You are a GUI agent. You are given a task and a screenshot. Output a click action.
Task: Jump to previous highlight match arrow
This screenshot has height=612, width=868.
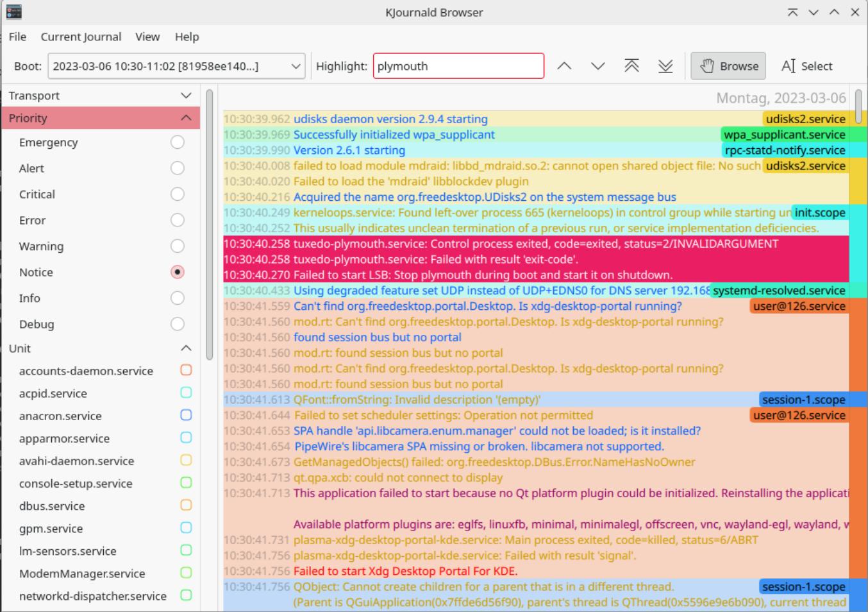pos(564,66)
